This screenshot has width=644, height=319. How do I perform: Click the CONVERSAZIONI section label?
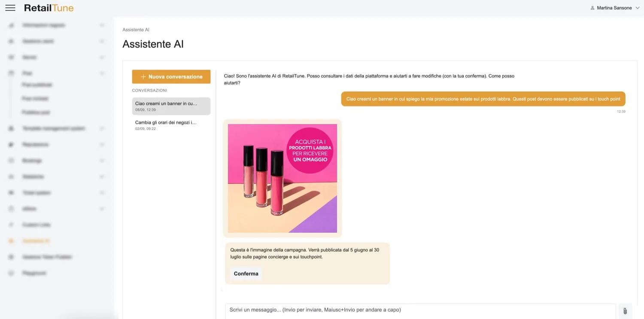(x=149, y=91)
